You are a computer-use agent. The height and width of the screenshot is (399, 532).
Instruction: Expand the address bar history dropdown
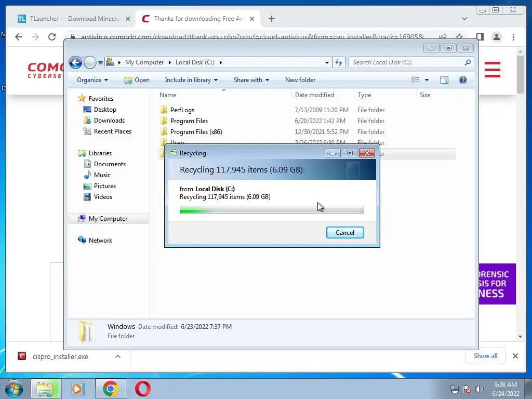coord(327,62)
